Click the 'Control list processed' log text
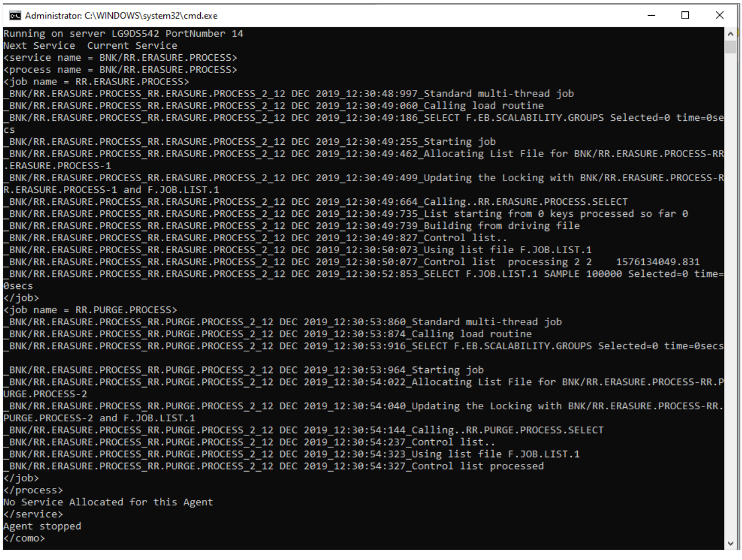 pyautogui.click(x=477, y=466)
